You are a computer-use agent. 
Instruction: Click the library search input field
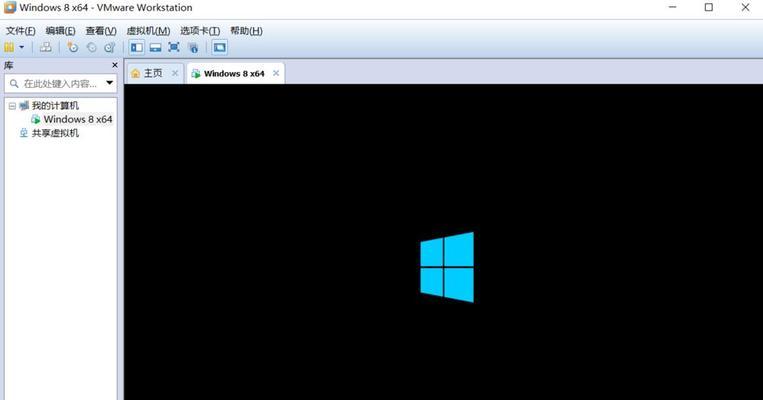[x=60, y=83]
